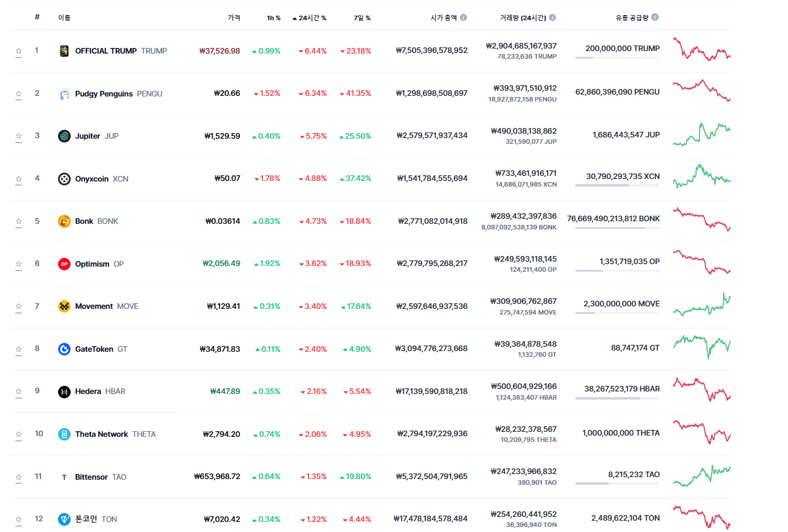This screenshot has width=788, height=532.
Task: Click the Bittensor T logo
Action: coord(64,477)
